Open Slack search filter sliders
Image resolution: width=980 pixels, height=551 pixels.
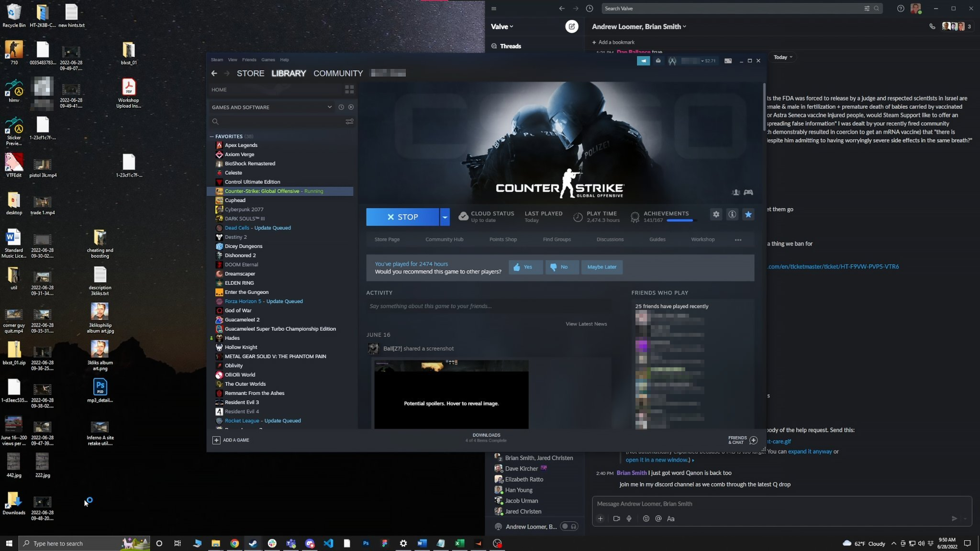click(867, 8)
